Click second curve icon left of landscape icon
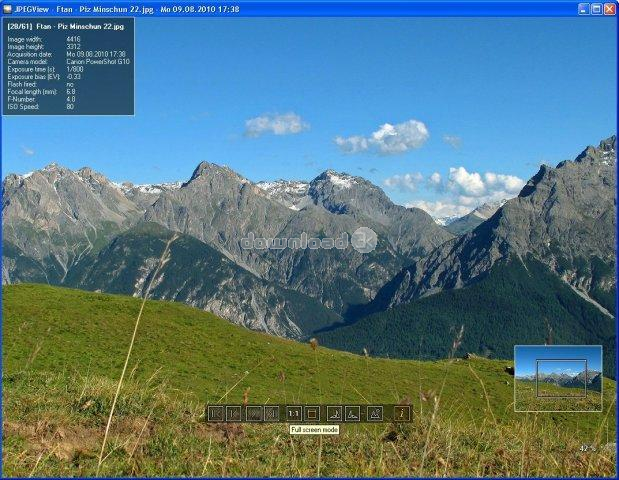The image size is (619, 480). click(x=353, y=414)
